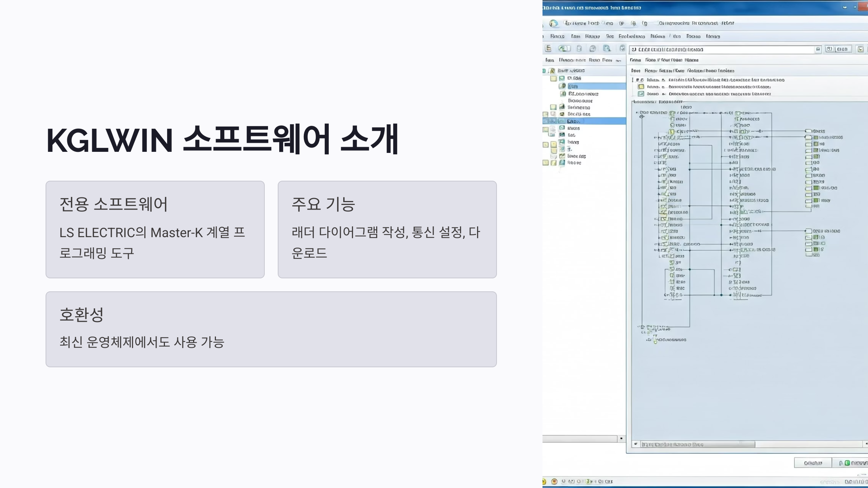868x488 pixels.
Task: Open the dropdown arrow left of bottom scrollbar
Action: click(x=635, y=444)
